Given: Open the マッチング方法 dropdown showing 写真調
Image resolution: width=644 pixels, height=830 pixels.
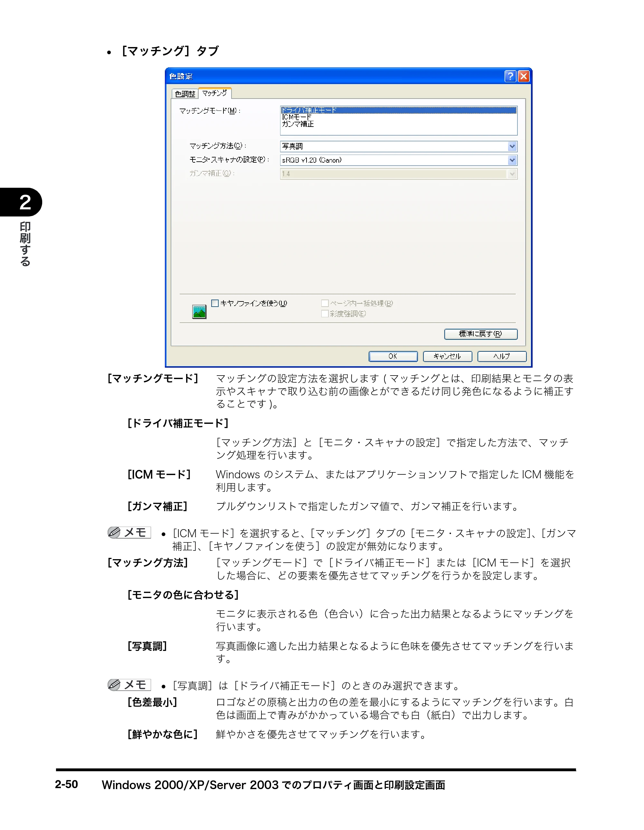Looking at the screenshot, I should [x=399, y=146].
